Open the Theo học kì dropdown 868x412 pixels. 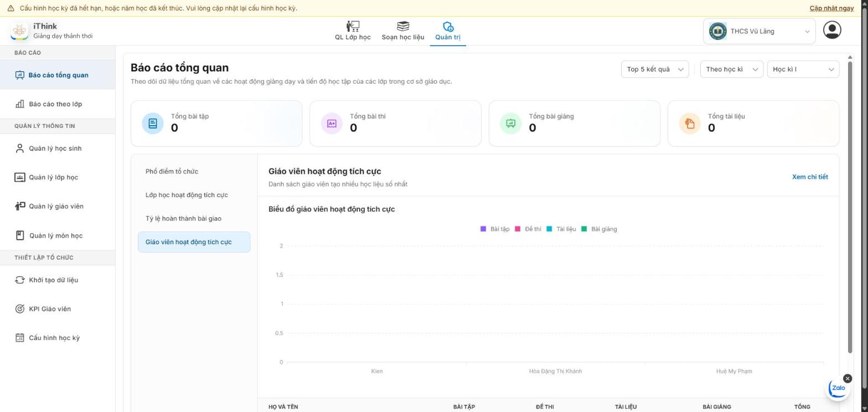pyautogui.click(x=732, y=69)
